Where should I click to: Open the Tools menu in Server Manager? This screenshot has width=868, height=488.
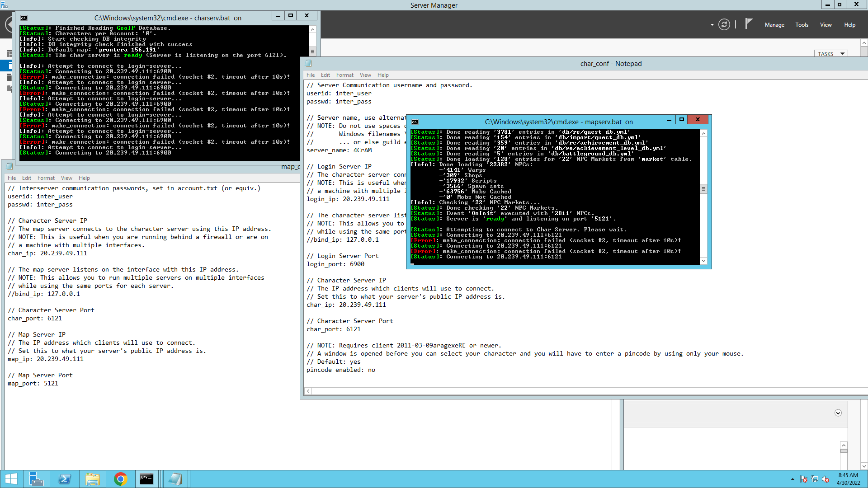[802, 25]
